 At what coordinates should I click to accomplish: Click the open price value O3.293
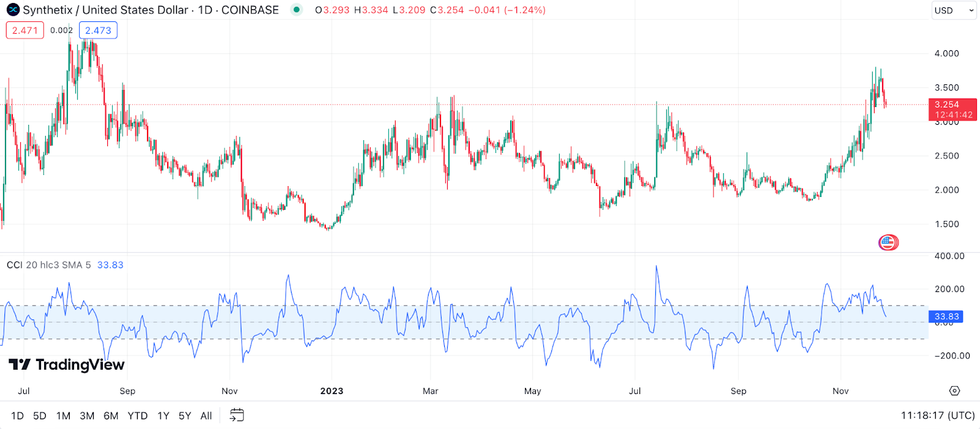point(333,10)
